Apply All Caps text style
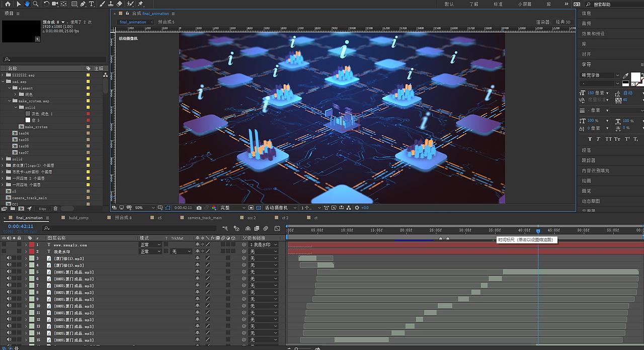 tap(609, 139)
